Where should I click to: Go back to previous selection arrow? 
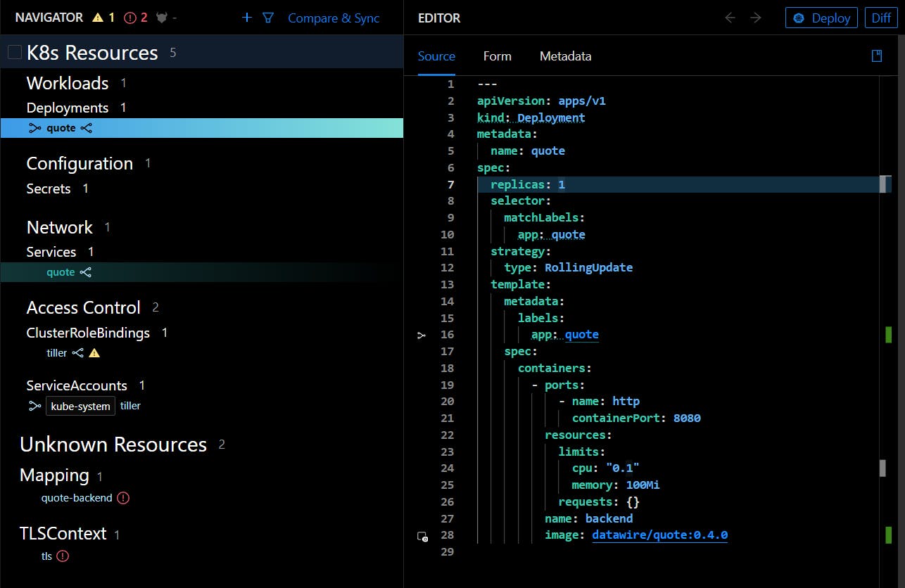click(x=730, y=18)
